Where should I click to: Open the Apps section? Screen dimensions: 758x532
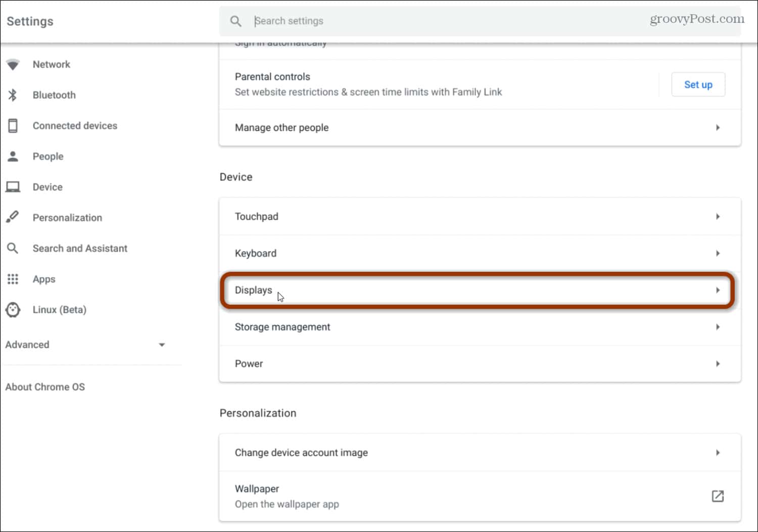44,279
